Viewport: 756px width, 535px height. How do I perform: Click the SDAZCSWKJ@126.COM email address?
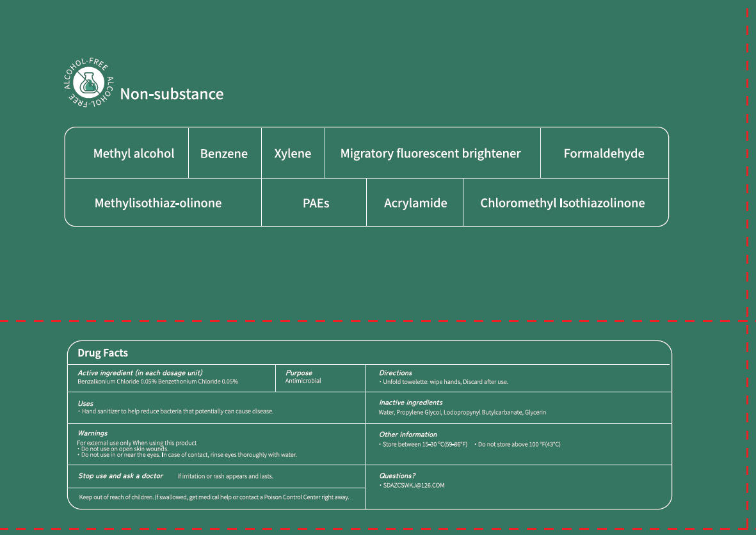(x=413, y=485)
